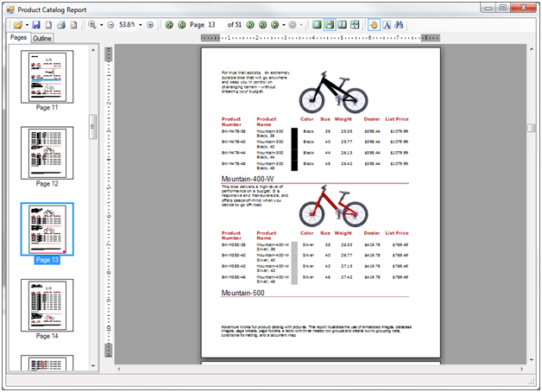542x392 pixels.
Task: Click the orange quick print icon
Action: pyautogui.click(x=73, y=25)
